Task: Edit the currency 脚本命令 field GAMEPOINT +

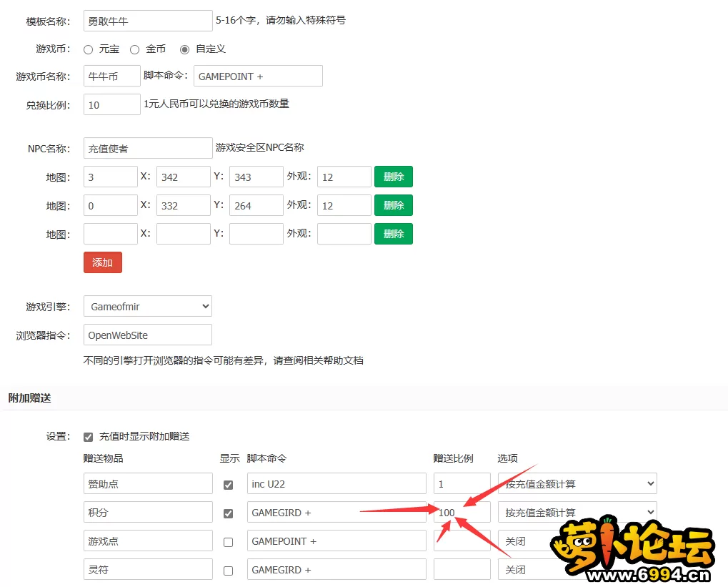Action: (258, 76)
